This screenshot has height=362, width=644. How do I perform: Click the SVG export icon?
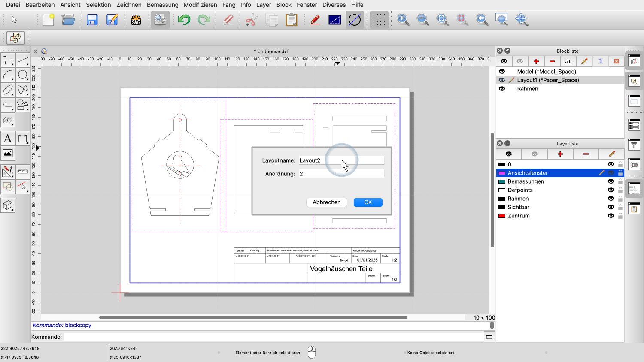136,20
